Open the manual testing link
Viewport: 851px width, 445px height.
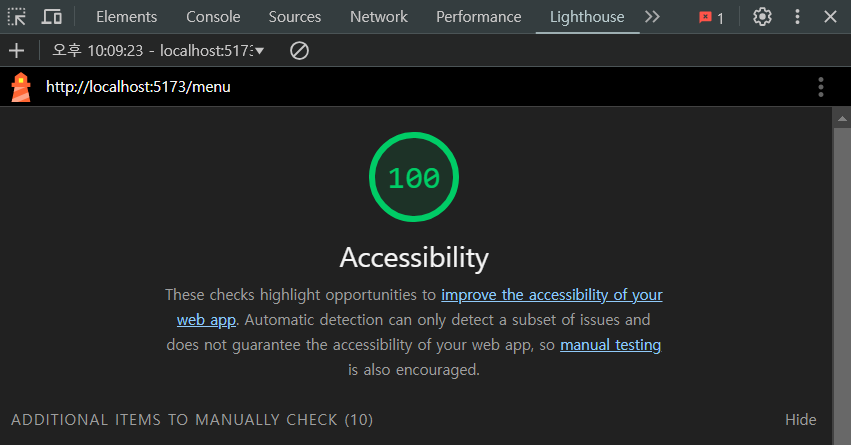pyautogui.click(x=610, y=345)
